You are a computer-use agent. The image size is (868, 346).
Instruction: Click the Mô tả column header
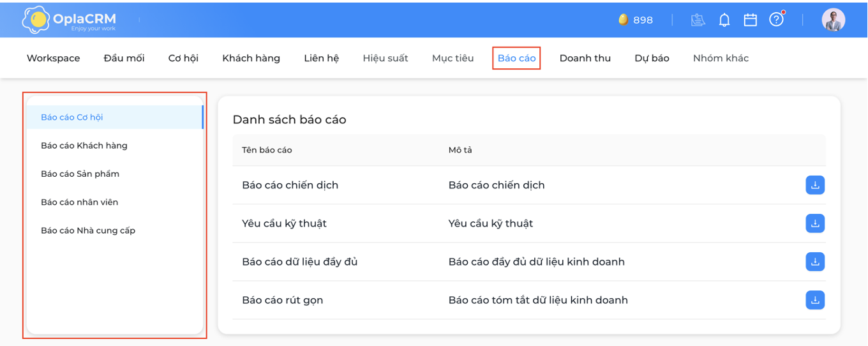[x=460, y=150]
